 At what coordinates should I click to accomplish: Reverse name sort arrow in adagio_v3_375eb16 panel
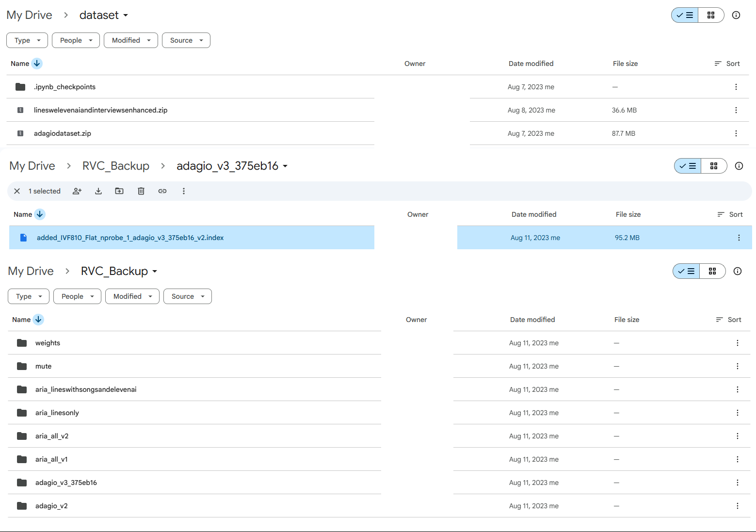[40, 214]
